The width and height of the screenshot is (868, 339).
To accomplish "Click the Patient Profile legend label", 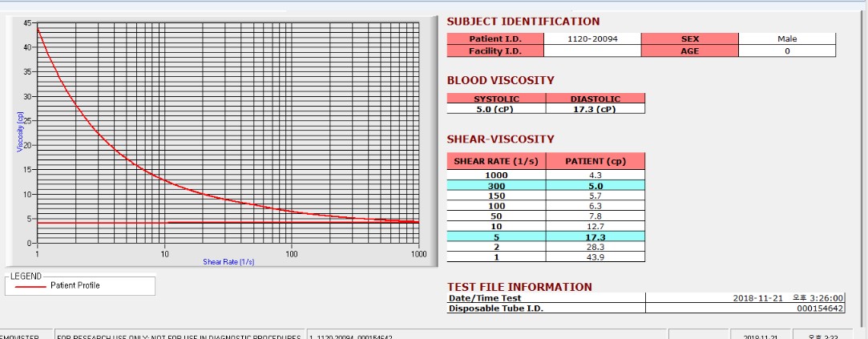I will click(x=75, y=286).
